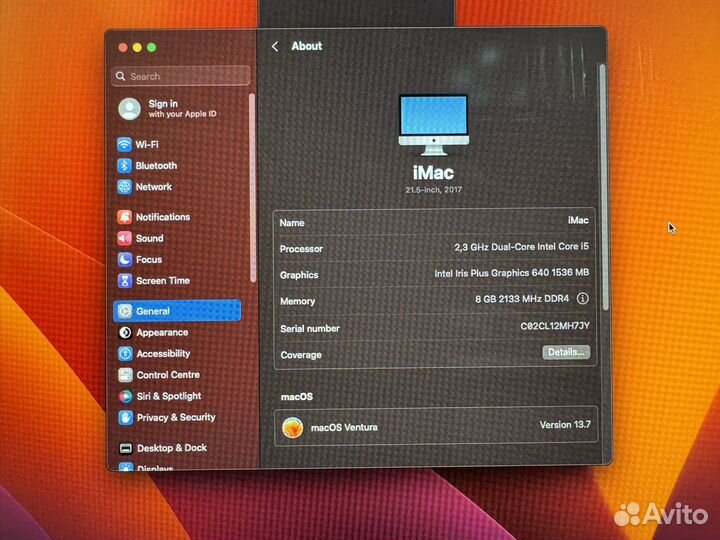Open the Privacy & Security hand icon
The image size is (720, 540).
(x=125, y=417)
